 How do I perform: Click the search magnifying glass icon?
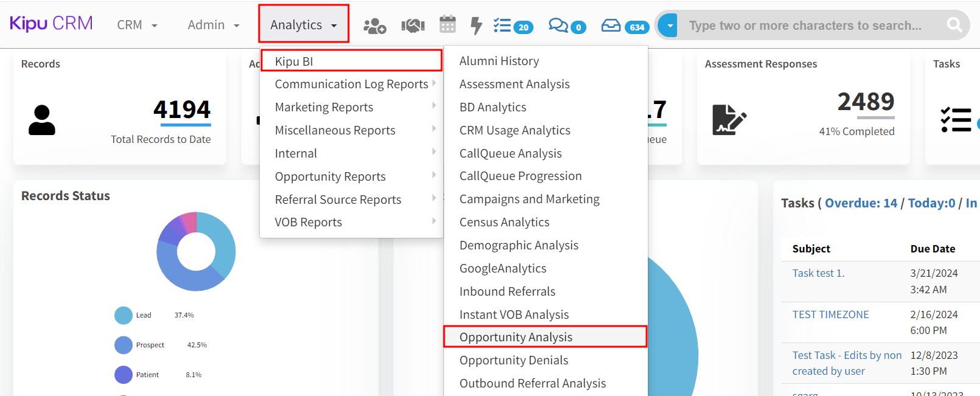click(954, 25)
